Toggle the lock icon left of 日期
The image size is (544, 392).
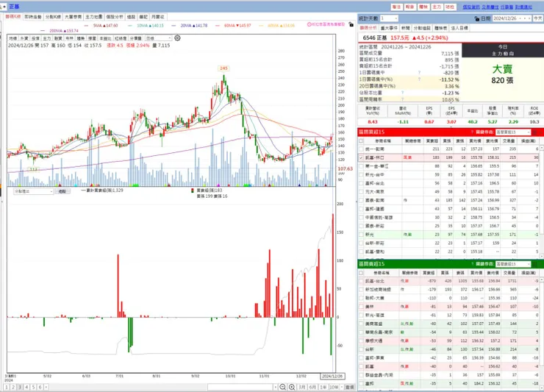click(x=476, y=18)
